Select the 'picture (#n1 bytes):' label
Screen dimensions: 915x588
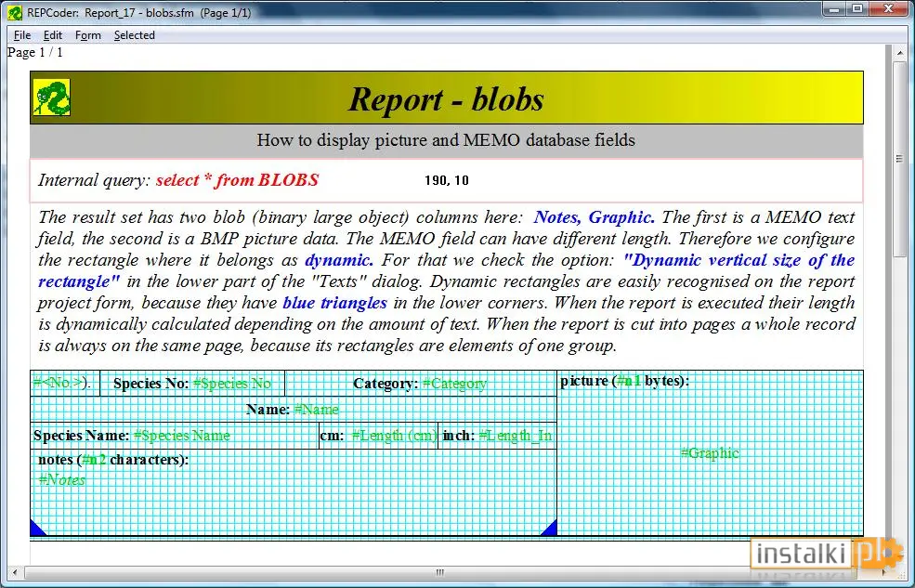pos(624,381)
